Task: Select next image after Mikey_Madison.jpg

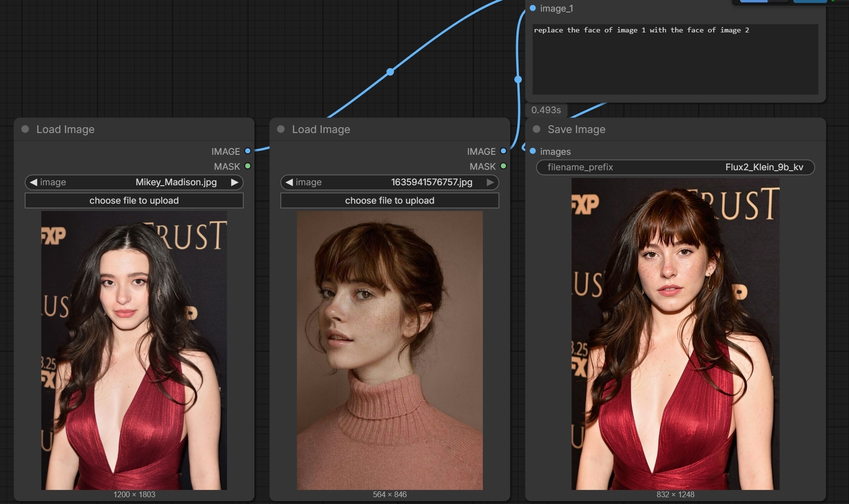Action: coord(235,182)
